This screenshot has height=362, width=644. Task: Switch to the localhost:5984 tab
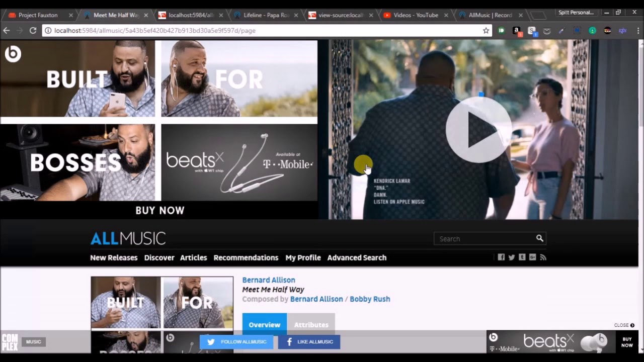[x=191, y=15]
